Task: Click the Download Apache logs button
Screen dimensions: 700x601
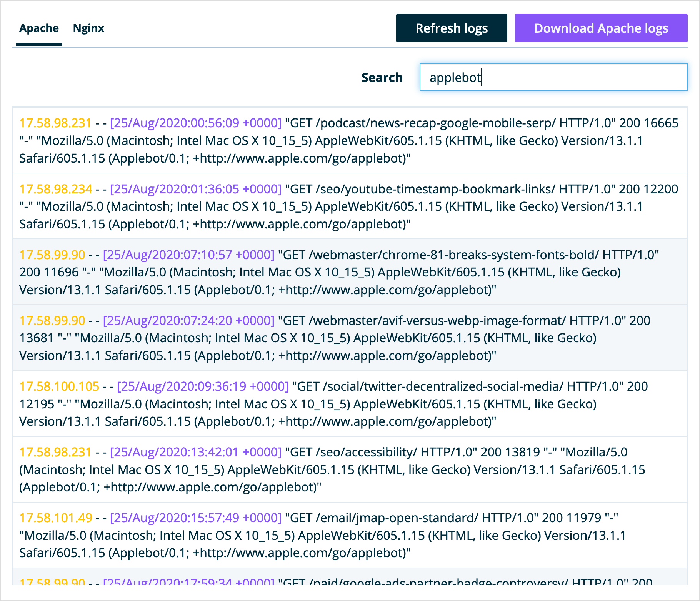Action: coord(601,28)
